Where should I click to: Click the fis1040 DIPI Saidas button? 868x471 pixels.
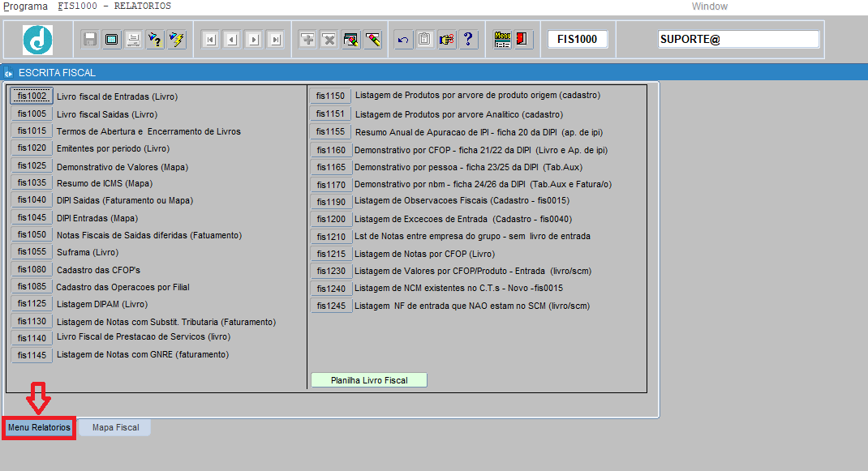tap(32, 200)
